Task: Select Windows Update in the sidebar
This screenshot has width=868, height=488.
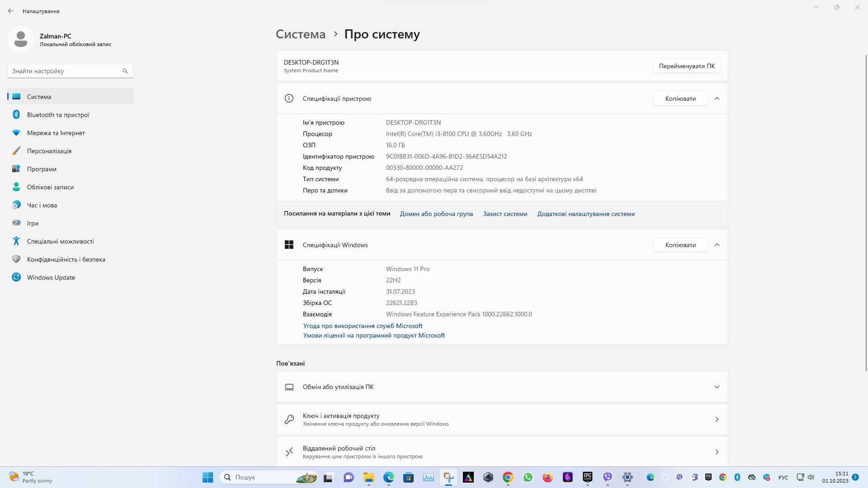Action: [x=71, y=277]
